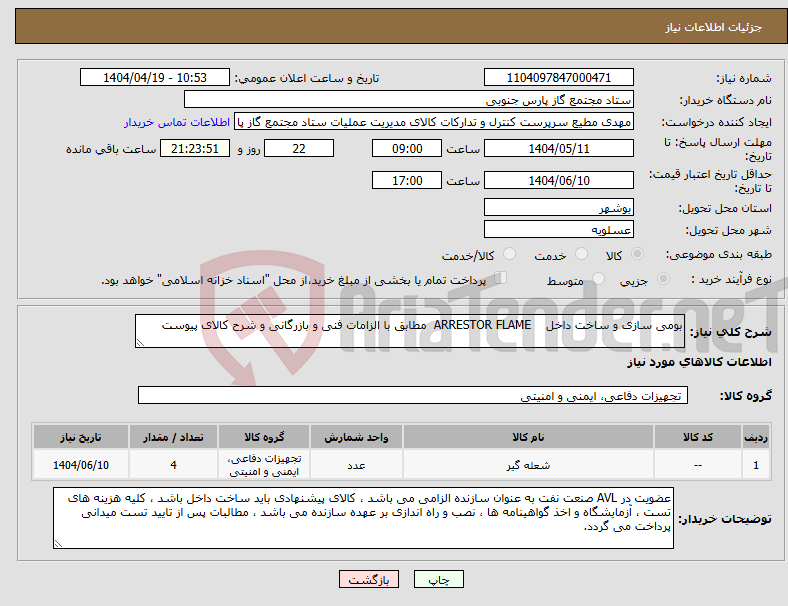Click the table-header گروه کالا column header

click(x=264, y=437)
